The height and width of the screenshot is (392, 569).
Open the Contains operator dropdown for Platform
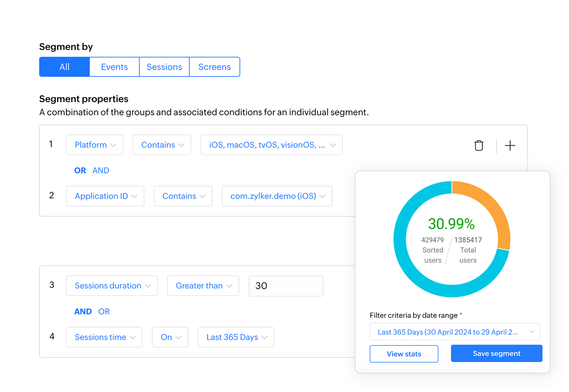pyautogui.click(x=162, y=145)
